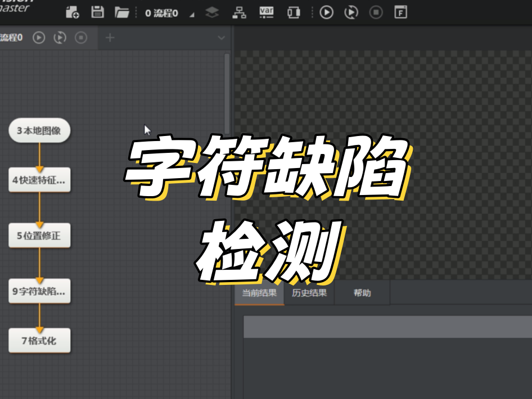532x399 pixels.
Task: Select the '5位置修正' flow node
Action: pos(39,235)
